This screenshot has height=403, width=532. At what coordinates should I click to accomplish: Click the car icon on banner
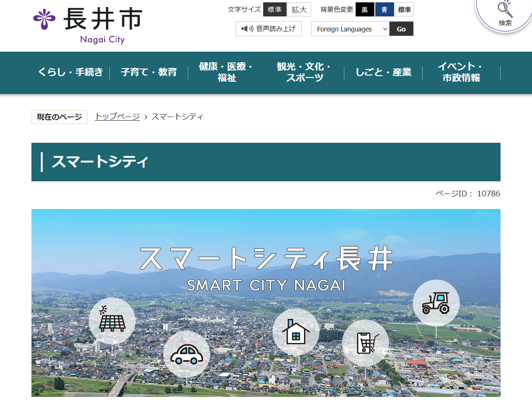pos(187,355)
